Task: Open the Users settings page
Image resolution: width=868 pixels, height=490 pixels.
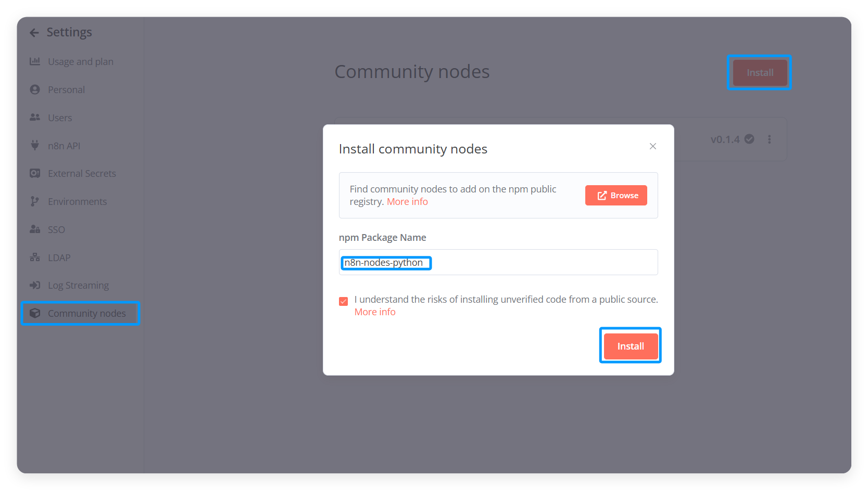Action: (60, 118)
